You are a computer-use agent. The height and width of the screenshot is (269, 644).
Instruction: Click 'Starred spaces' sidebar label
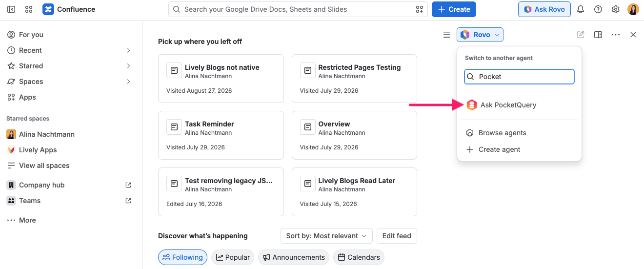tap(28, 119)
